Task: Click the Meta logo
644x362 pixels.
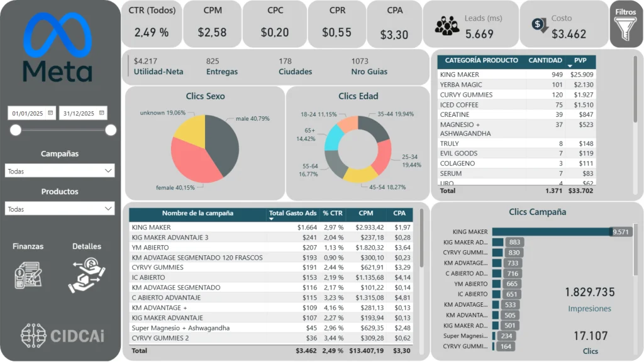Action: 58,49
